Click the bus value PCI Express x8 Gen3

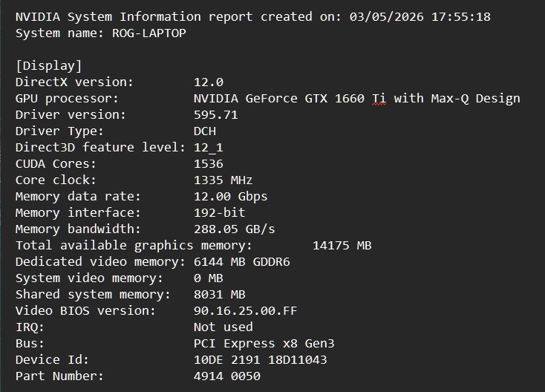click(x=264, y=343)
